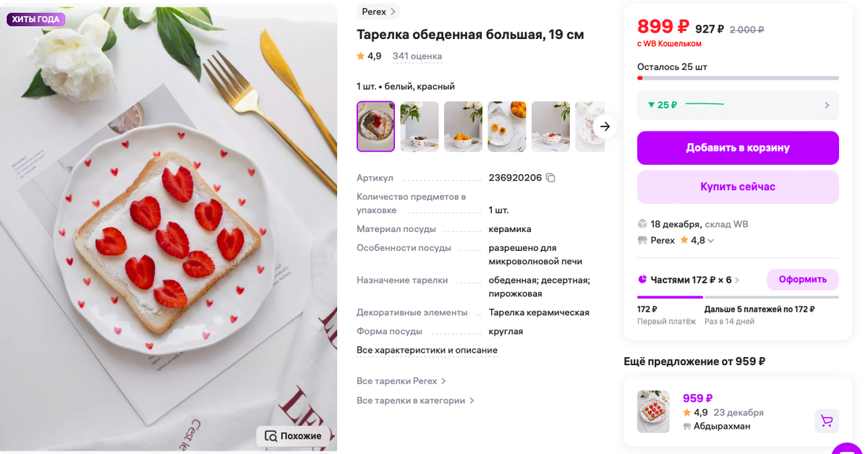Click the stock remaining progress bar
The height and width of the screenshot is (454, 868).
[x=738, y=78]
